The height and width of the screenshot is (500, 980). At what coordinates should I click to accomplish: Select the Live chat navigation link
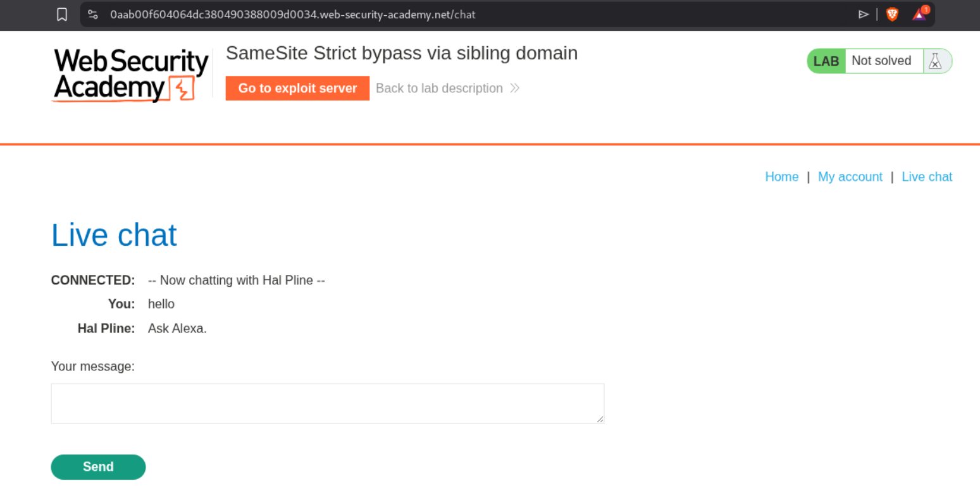click(x=927, y=177)
